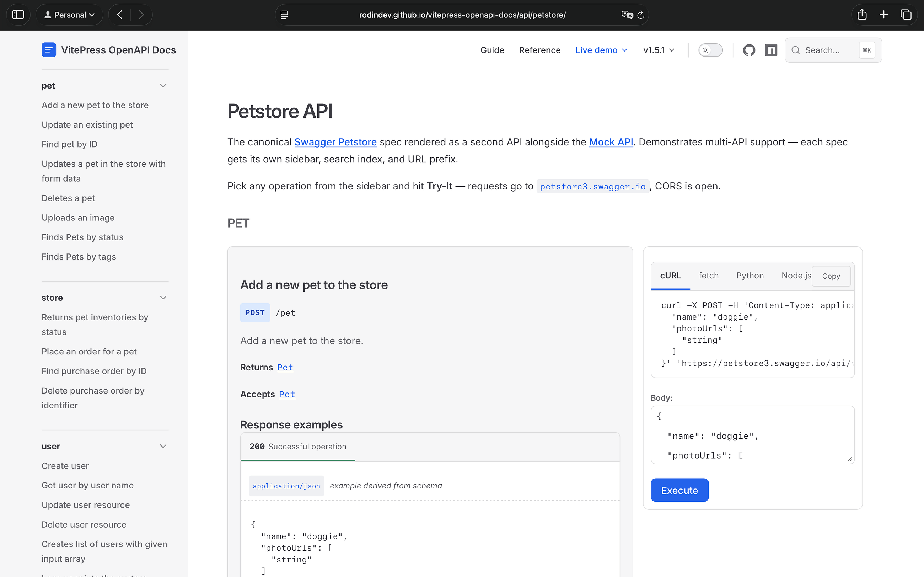Click the 'Add a new pet to the store' heading
924x577 pixels.
click(x=313, y=285)
